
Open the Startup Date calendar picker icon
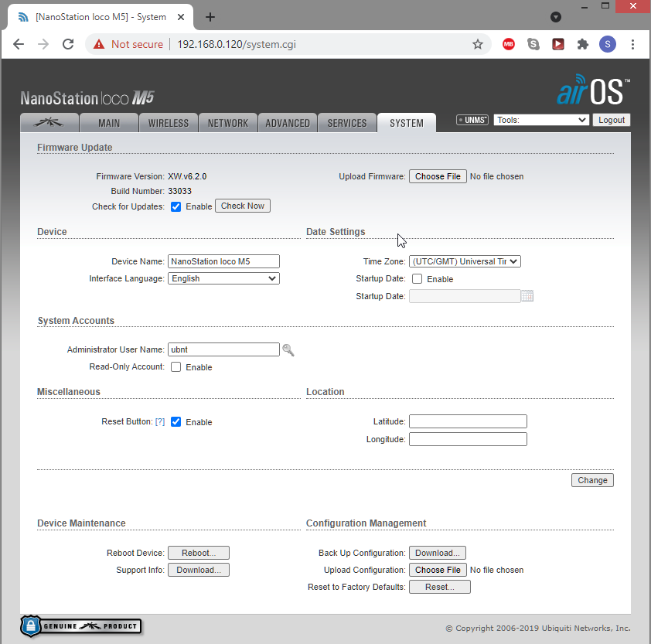(x=527, y=296)
